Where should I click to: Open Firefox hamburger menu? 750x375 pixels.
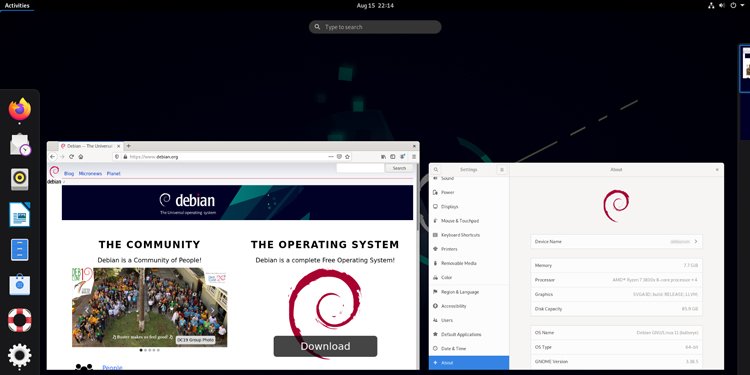[x=414, y=156]
